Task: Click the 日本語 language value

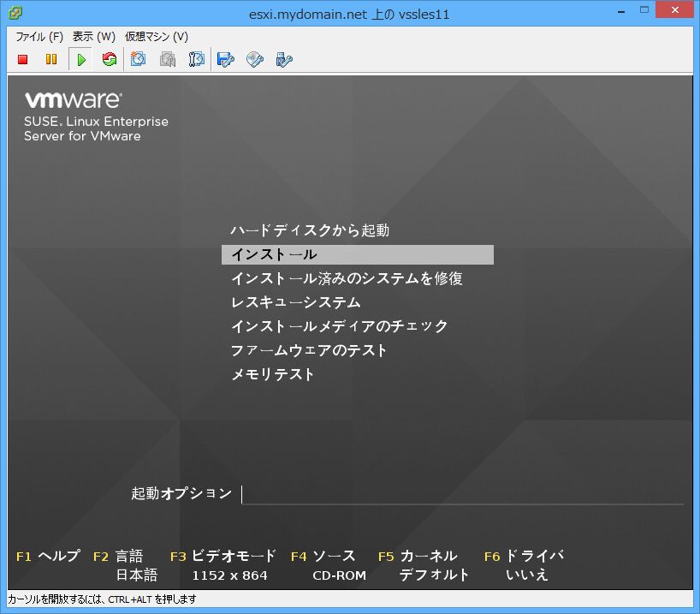Action: 137,575
